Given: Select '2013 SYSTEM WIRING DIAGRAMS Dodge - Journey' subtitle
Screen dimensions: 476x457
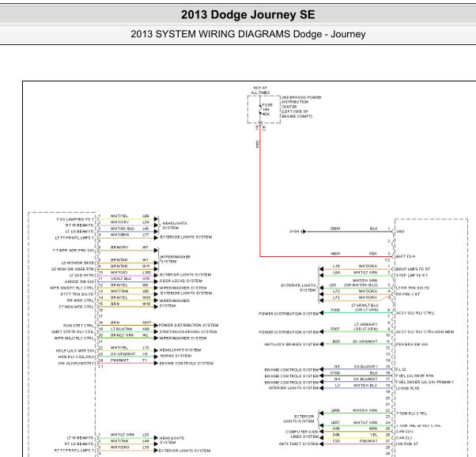Looking at the screenshot, I should [247, 34].
